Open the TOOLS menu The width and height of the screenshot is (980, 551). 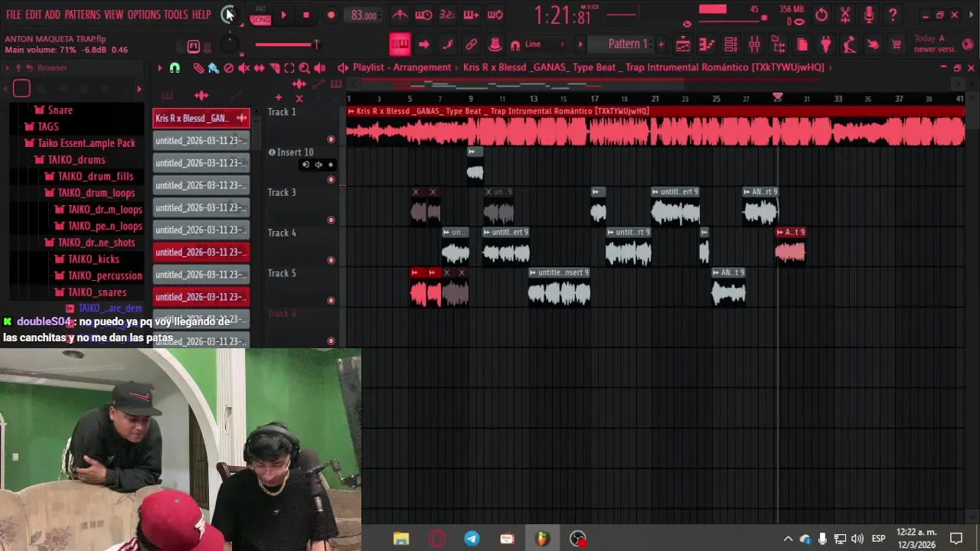pos(175,15)
